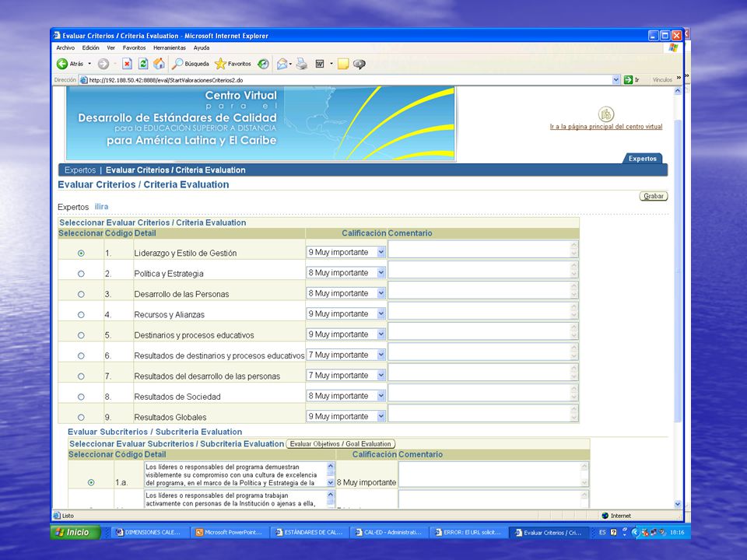Open the Messenger speech bubble icon

pyautogui.click(x=359, y=64)
